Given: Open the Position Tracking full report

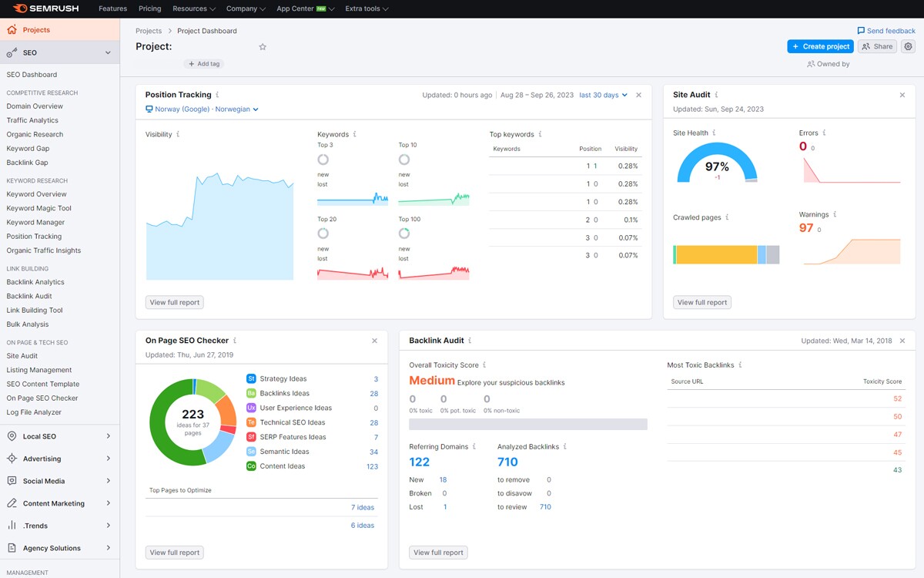Looking at the screenshot, I should [174, 302].
